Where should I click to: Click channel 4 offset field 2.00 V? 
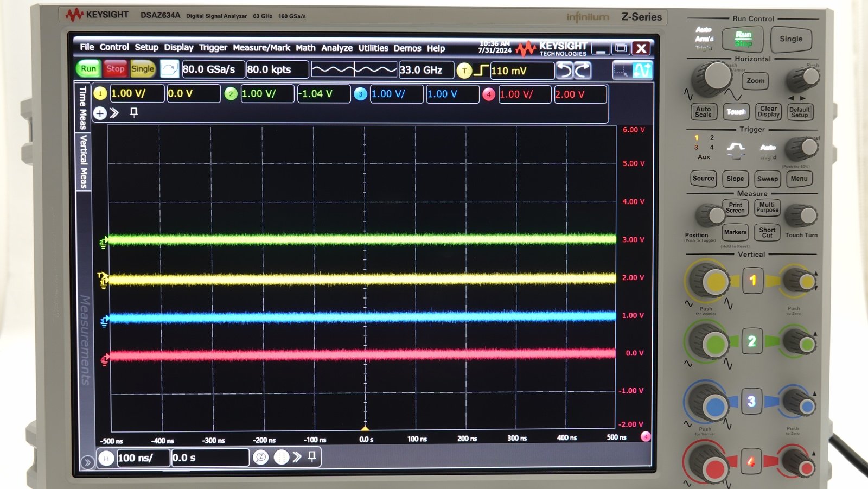point(580,94)
